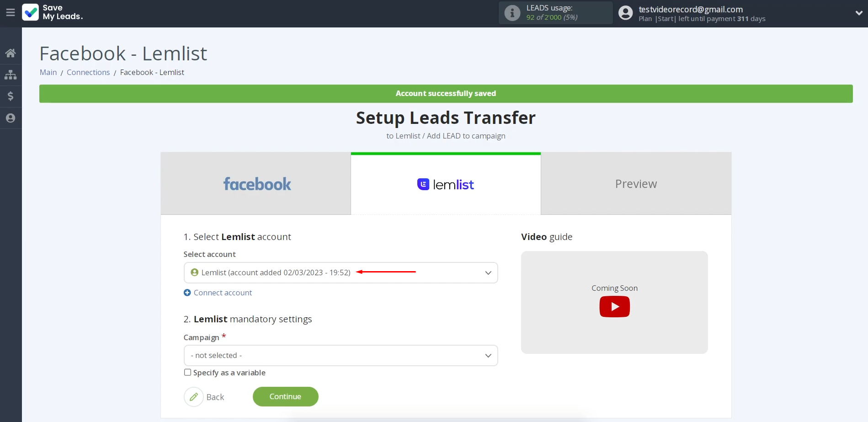Click the Continue button
This screenshot has width=868, height=422.
(x=285, y=396)
